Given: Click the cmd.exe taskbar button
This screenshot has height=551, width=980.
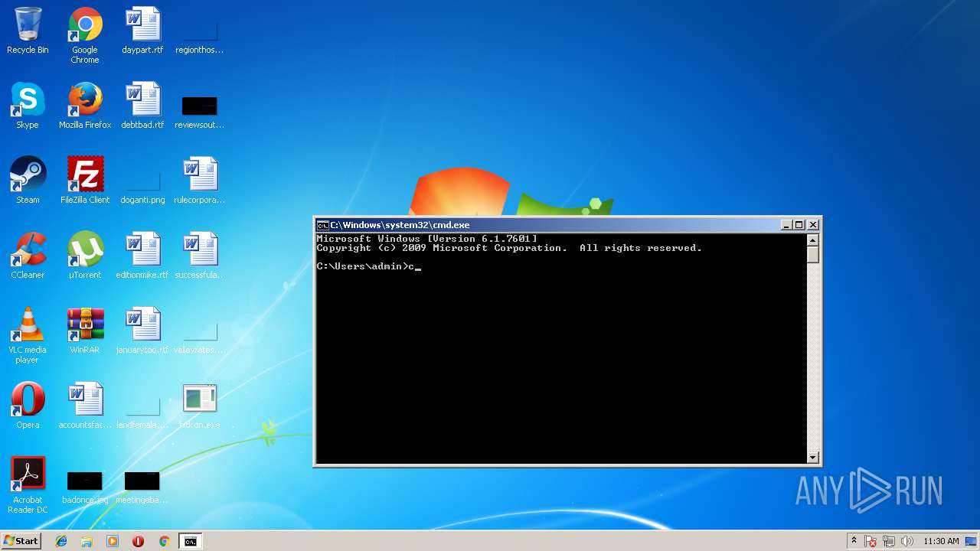Looking at the screenshot, I should [190, 541].
